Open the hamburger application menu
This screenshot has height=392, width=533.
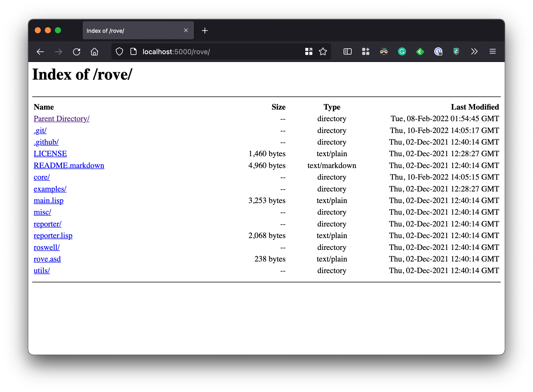(x=493, y=52)
